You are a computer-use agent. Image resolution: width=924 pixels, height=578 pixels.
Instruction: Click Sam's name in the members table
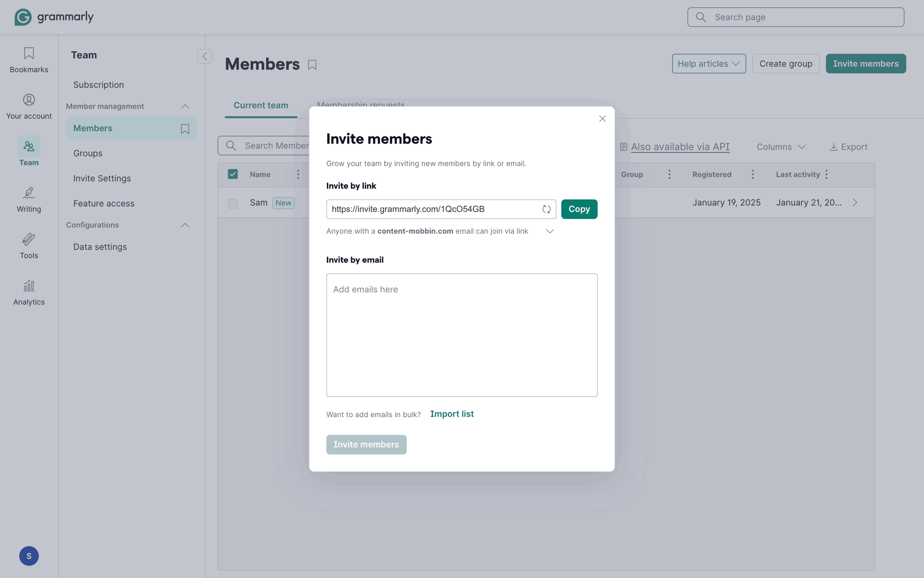click(x=258, y=203)
